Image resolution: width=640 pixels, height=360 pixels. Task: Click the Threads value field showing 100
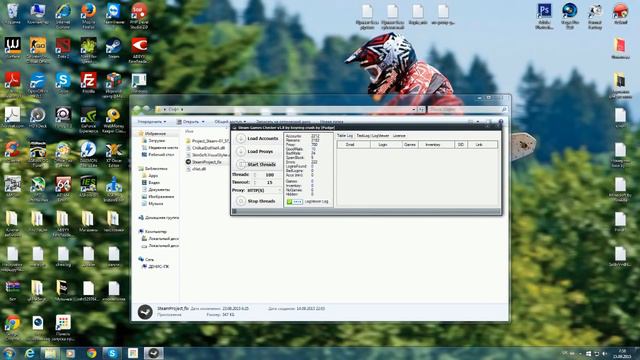[269, 175]
